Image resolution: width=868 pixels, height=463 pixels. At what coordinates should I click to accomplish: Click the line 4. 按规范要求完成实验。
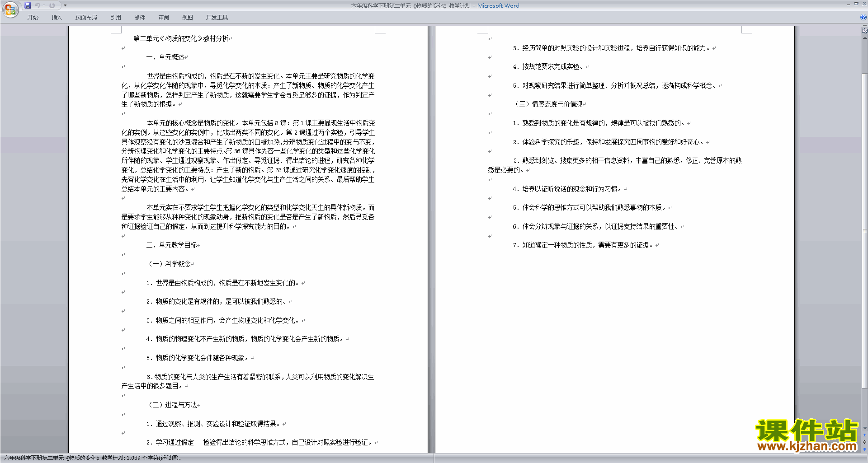tap(549, 66)
